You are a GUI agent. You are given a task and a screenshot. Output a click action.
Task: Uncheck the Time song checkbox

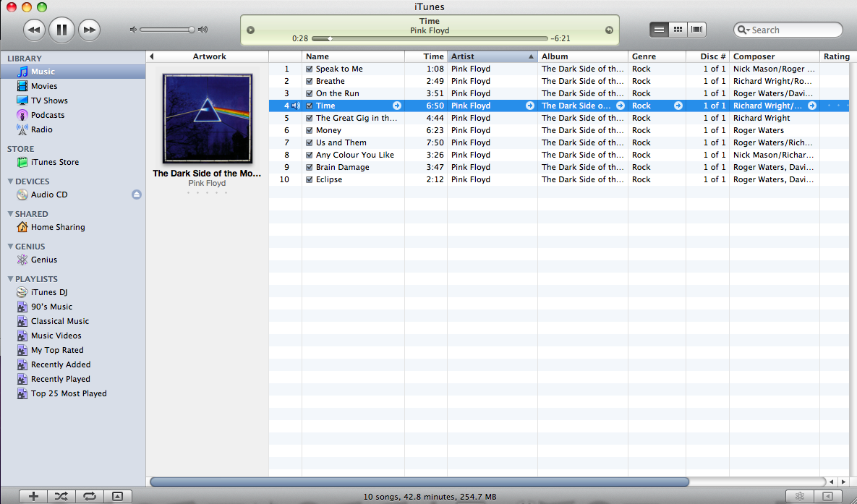[x=310, y=106]
